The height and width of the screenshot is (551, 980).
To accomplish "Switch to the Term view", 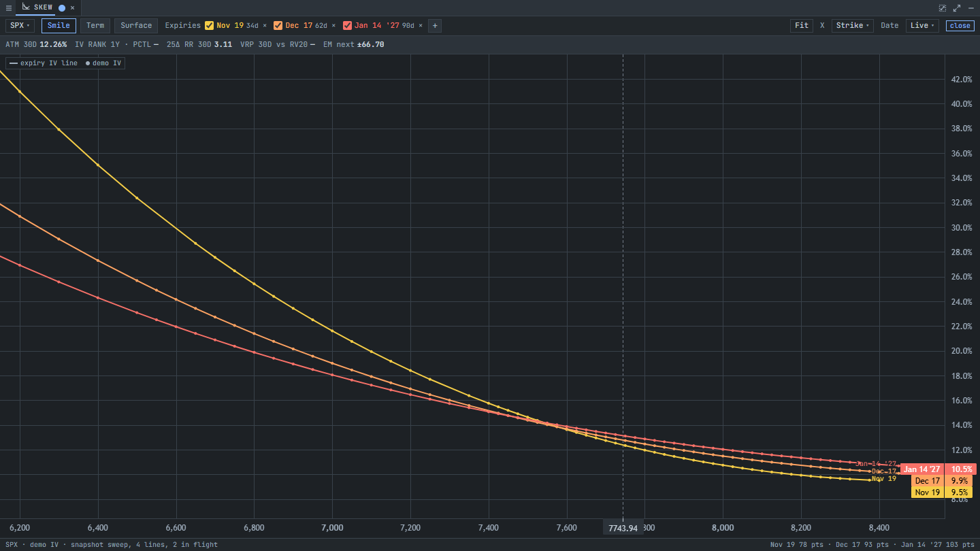I will tap(95, 26).
